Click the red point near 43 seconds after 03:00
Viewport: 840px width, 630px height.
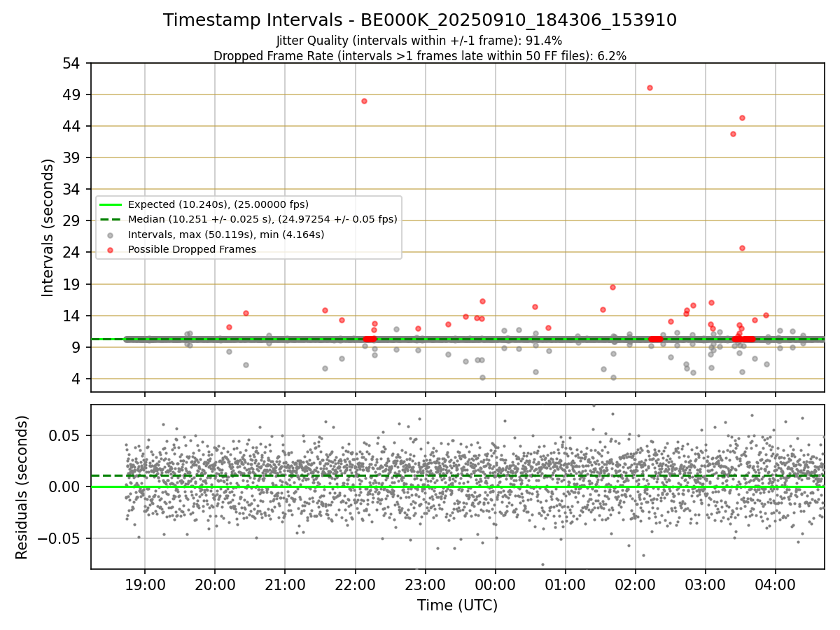pyautogui.click(x=733, y=134)
